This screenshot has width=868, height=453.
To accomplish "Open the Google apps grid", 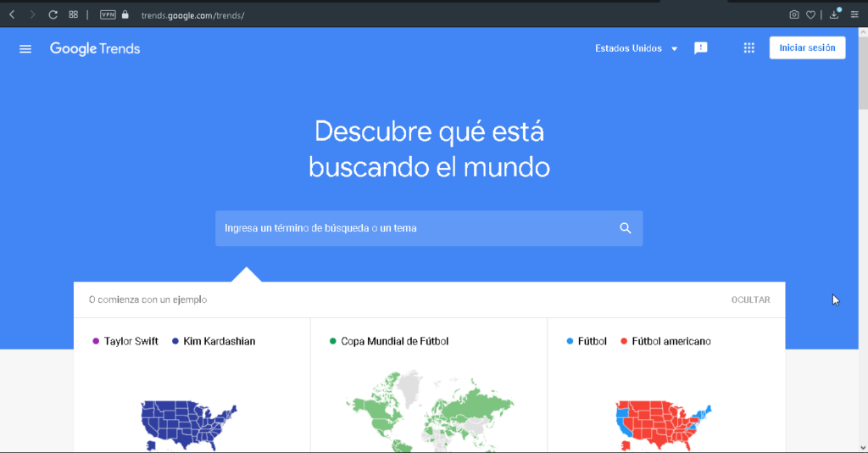I will point(749,48).
